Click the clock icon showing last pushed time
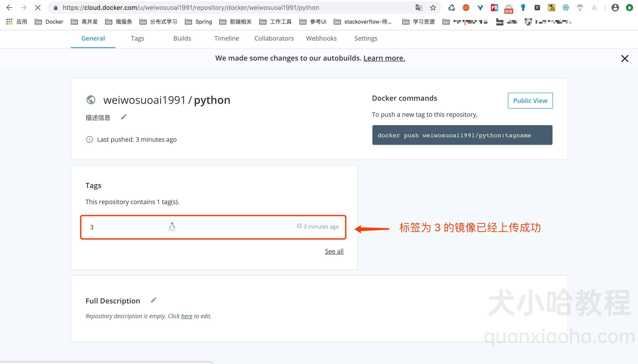The image size is (638, 364). click(89, 139)
